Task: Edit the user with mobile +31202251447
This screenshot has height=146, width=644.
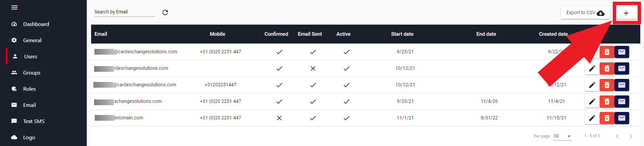Action: (x=592, y=85)
